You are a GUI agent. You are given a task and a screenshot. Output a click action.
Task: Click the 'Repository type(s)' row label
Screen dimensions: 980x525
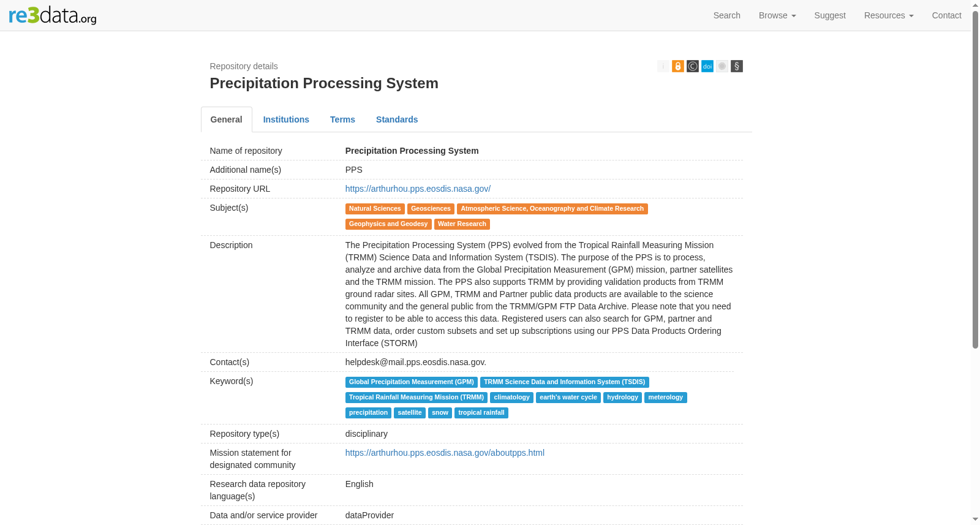[244, 434]
